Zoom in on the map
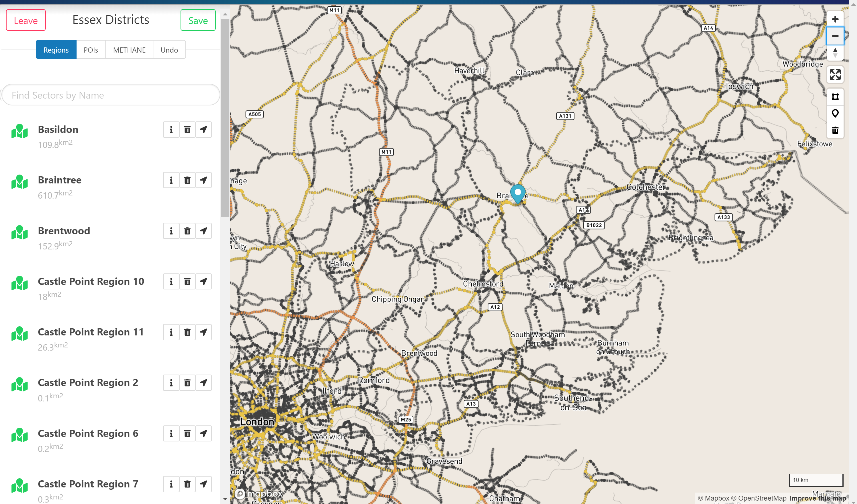 tap(835, 19)
